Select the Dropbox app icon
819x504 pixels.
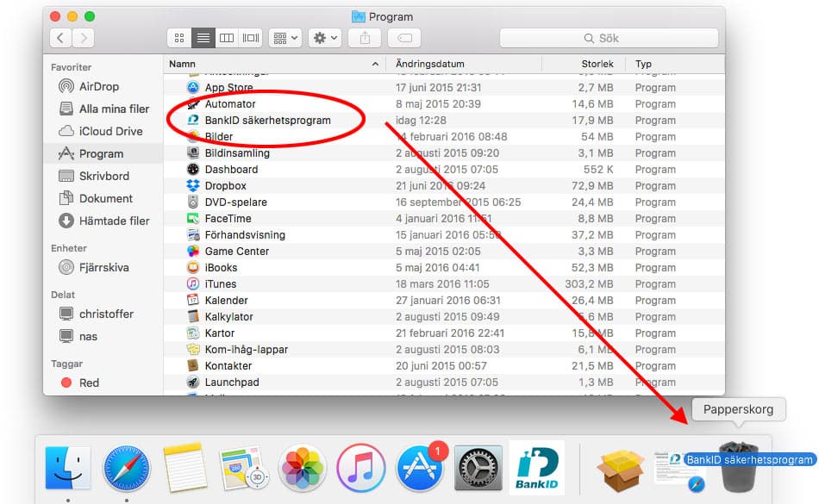pyautogui.click(x=193, y=186)
